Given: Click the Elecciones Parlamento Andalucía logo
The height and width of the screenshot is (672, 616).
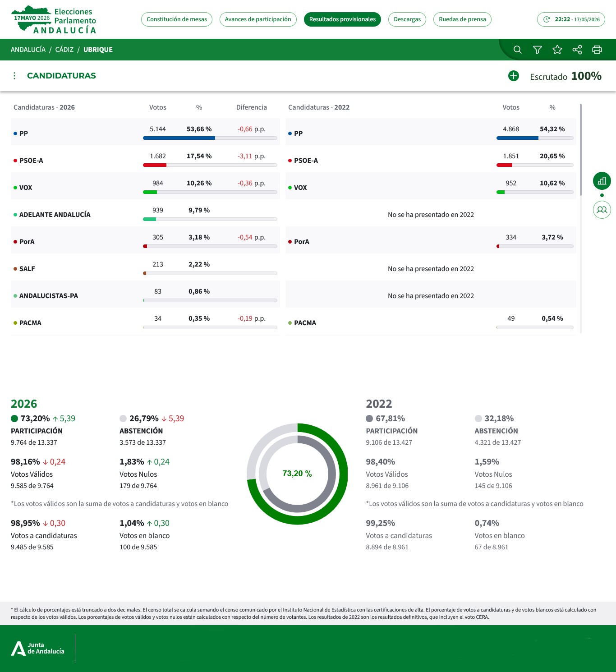Looking at the screenshot, I should [x=54, y=20].
